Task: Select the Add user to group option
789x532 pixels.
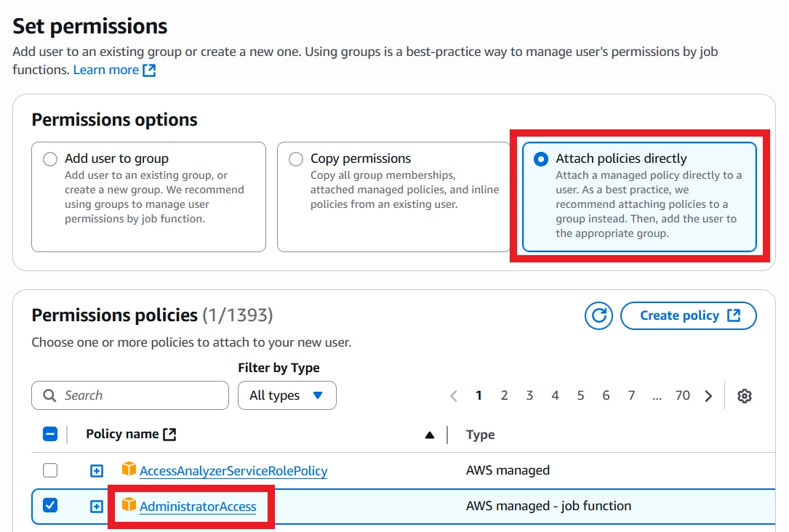Action: [x=50, y=159]
